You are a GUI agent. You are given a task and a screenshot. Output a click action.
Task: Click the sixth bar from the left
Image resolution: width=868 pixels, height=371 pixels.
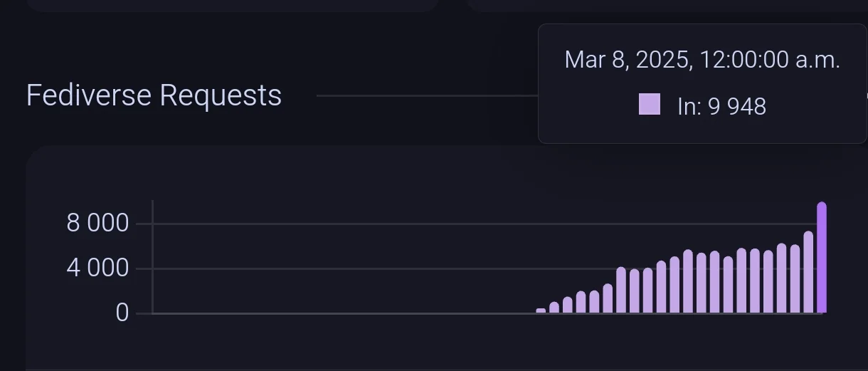(608, 298)
